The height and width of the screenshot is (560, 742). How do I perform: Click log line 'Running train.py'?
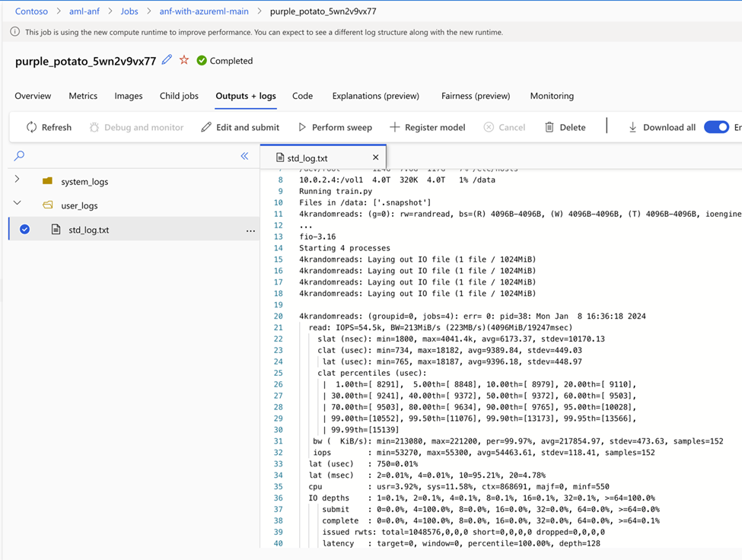tap(336, 191)
